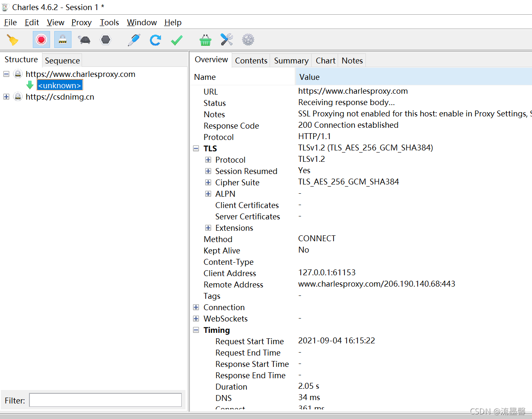Click the green basket icon

click(x=205, y=40)
